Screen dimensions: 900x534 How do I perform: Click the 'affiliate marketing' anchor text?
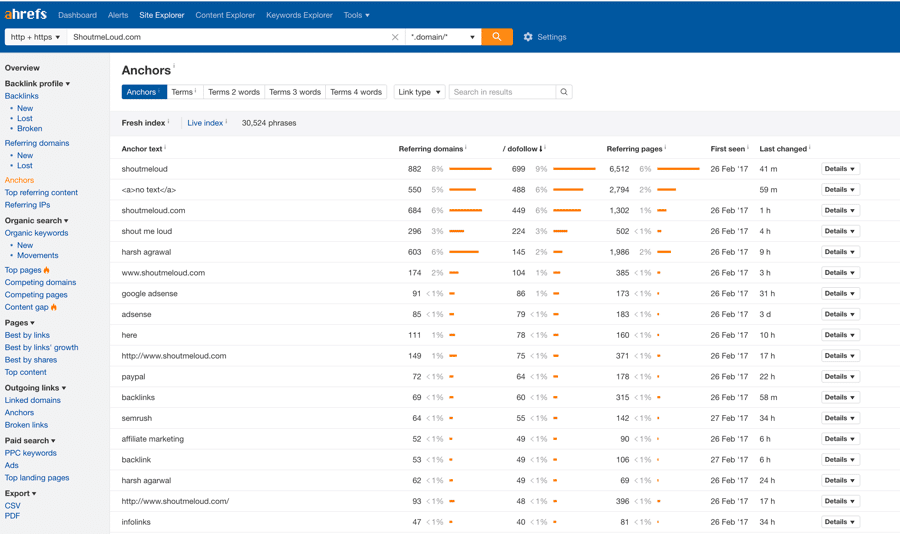153,439
